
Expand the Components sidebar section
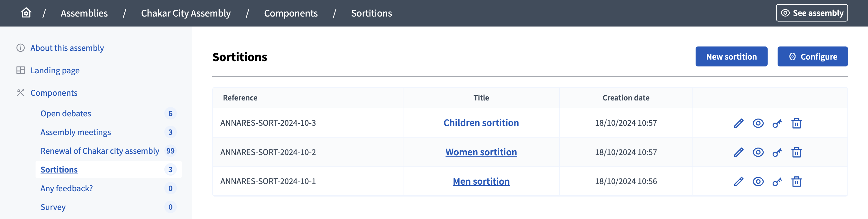[x=54, y=93]
